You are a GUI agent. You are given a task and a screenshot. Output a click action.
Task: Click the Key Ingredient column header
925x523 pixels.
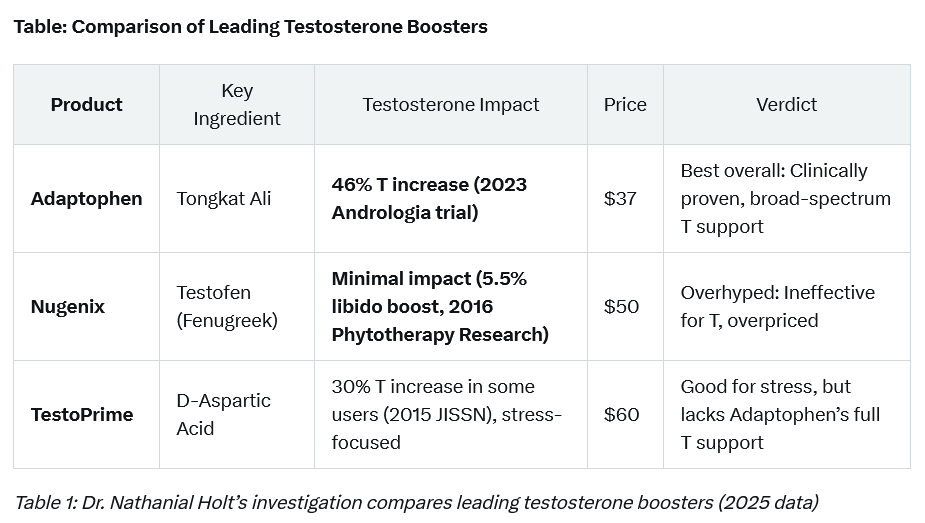click(237, 104)
